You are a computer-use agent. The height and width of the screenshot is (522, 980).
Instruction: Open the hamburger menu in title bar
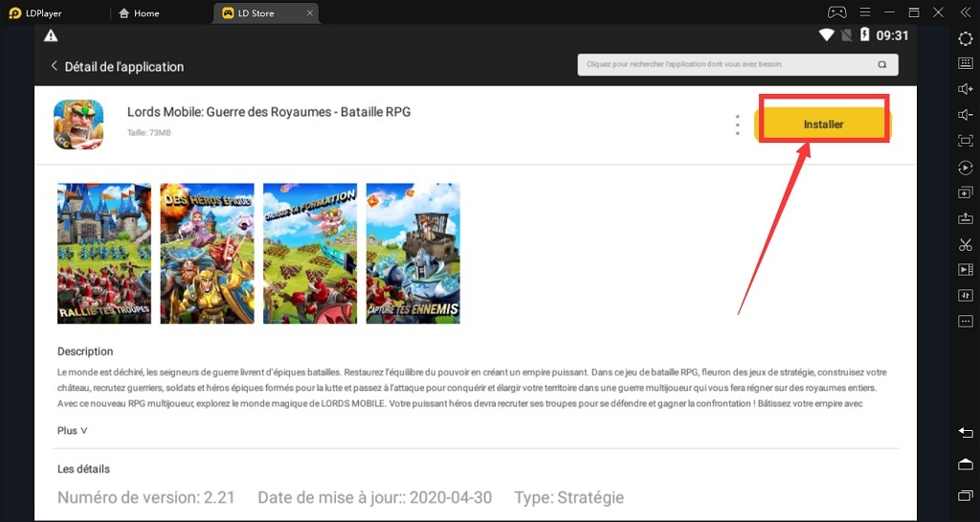coord(865,12)
